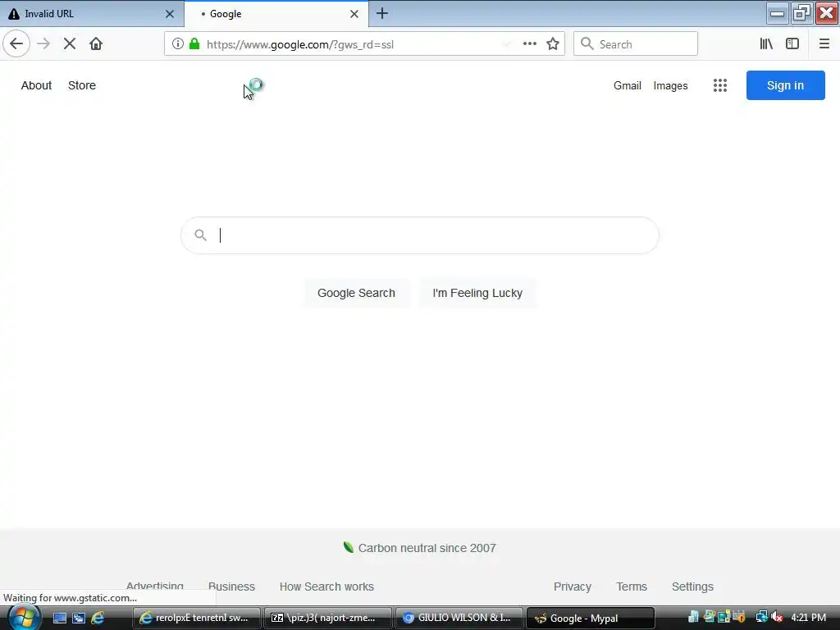Click the muted volume tray icon

777,617
